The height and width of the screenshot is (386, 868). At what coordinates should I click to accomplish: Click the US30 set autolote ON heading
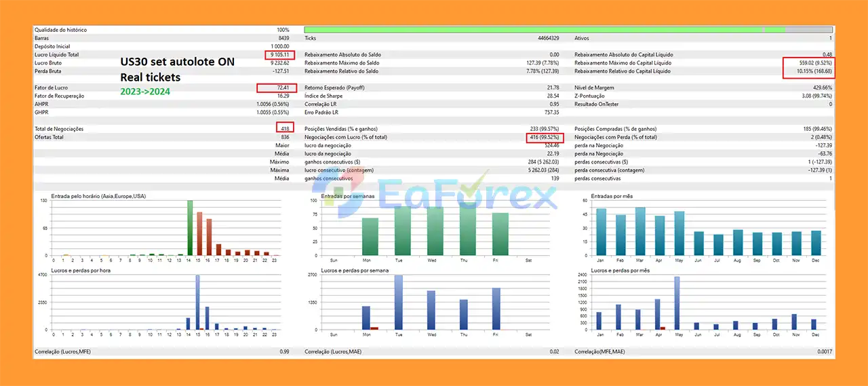pos(177,62)
